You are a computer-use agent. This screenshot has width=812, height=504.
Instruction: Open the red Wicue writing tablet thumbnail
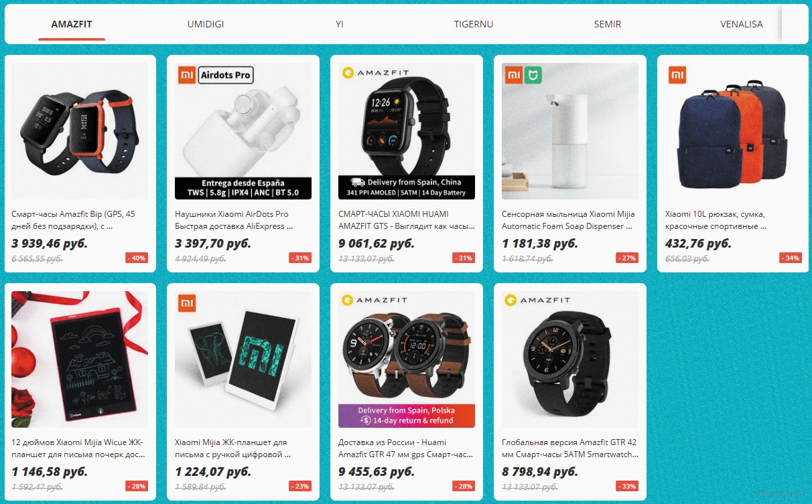click(80, 359)
